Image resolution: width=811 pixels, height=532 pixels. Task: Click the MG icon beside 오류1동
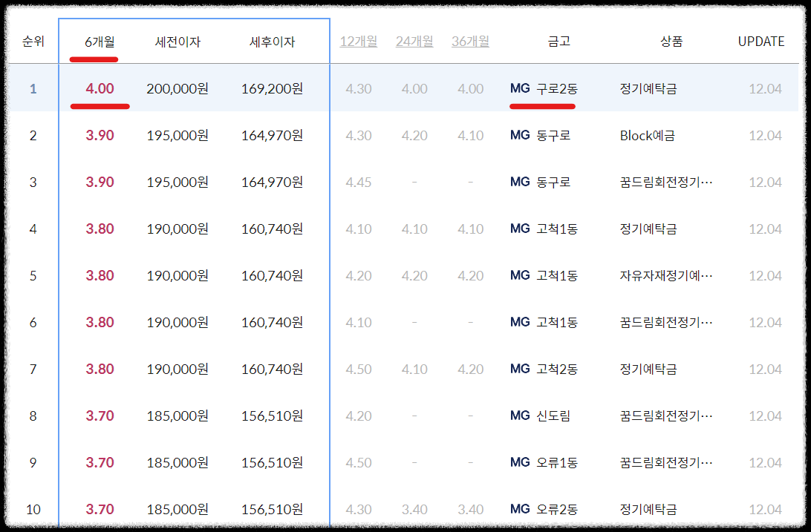520,462
